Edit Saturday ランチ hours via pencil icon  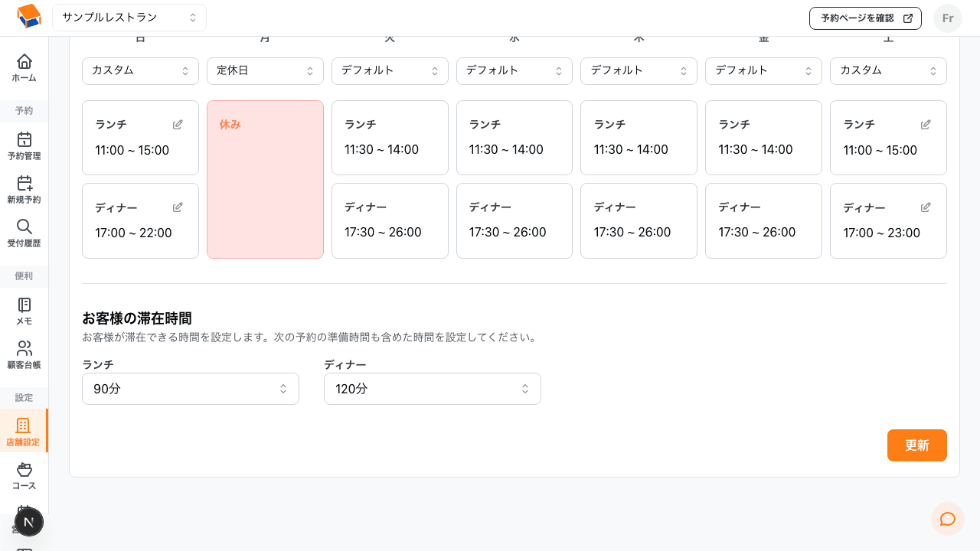(926, 124)
